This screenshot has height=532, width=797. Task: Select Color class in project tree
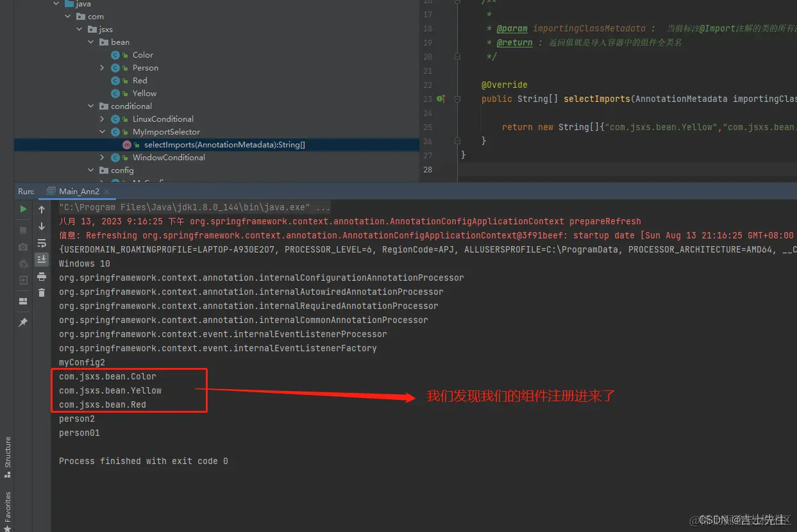(x=143, y=55)
